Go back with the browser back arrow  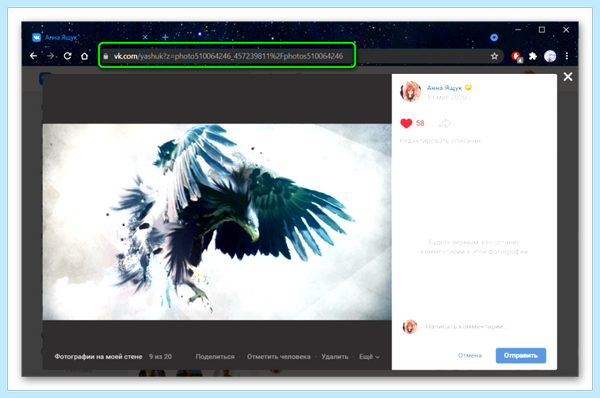click(x=34, y=56)
